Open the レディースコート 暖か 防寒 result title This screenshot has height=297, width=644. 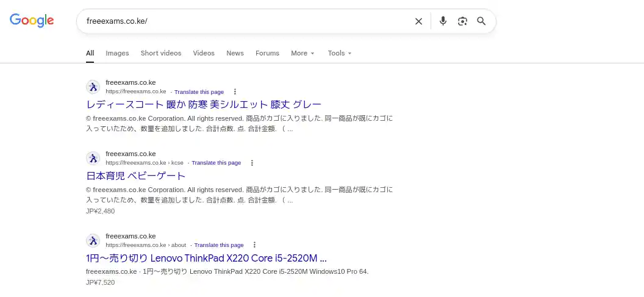[204, 104]
